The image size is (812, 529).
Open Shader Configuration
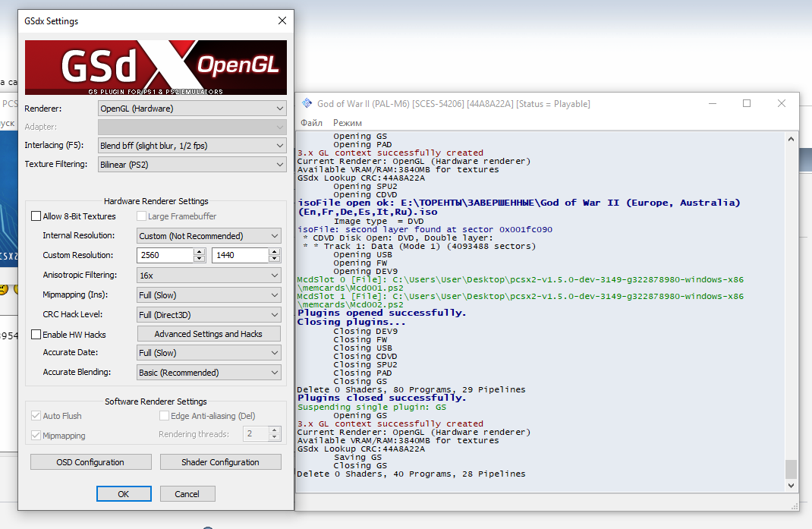click(x=220, y=462)
